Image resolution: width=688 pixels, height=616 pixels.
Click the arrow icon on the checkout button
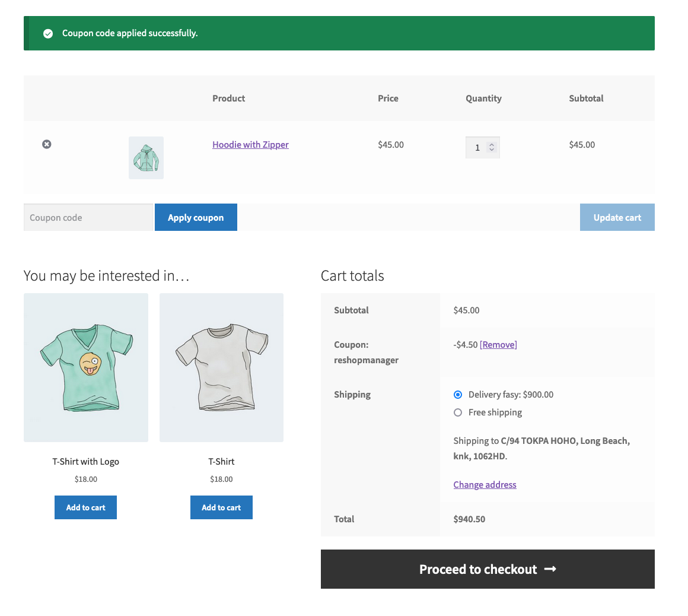click(550, 569)
